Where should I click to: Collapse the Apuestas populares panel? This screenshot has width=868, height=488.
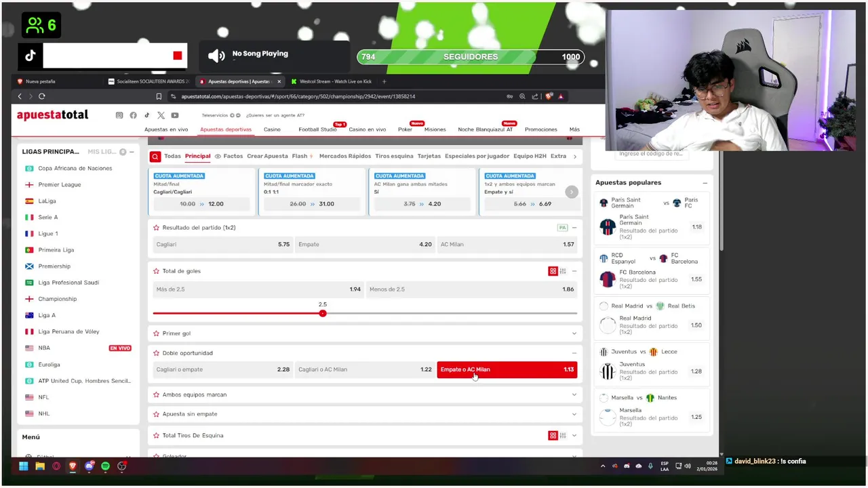tap(705, 183)
